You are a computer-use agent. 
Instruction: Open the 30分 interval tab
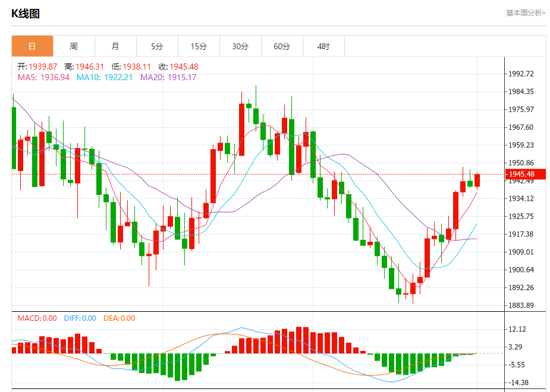coord(240,46)
